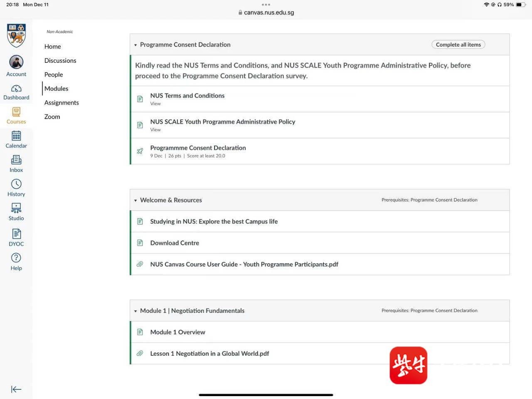
Task: Click the rocket quiz icon beside Programmme Consent Declaration
Action: coord(140,151)
